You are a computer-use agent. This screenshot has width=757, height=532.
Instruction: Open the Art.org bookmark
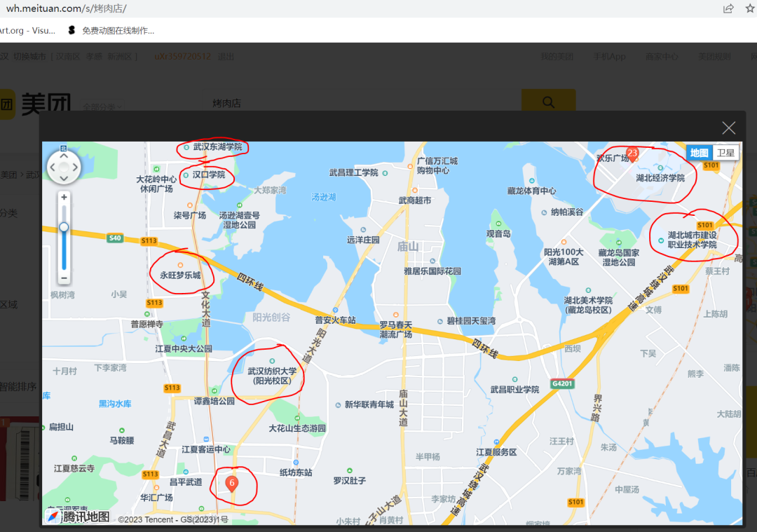pyautogui.click(x=27, y=30)
